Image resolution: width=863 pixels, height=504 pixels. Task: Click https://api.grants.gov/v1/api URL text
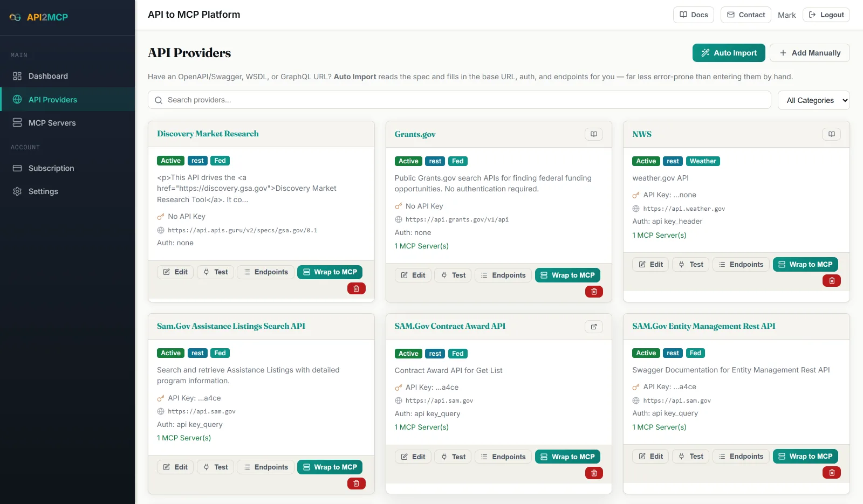[x=457, y=220]
